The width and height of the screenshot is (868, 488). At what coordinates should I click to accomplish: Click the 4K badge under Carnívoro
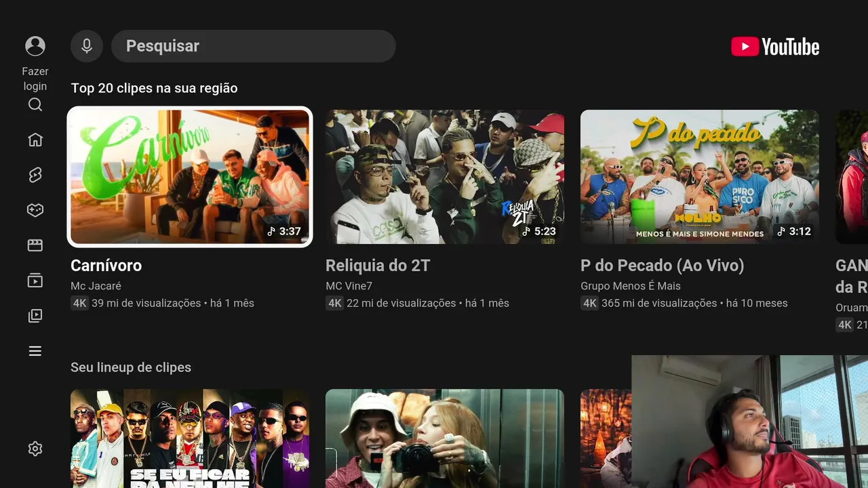(x=79, y=303)
